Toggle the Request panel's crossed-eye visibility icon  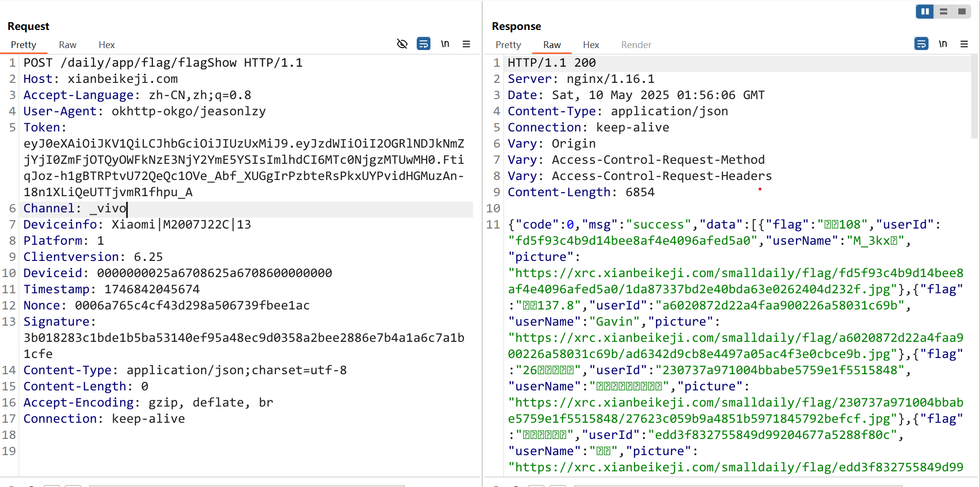[x=402, y=44]
